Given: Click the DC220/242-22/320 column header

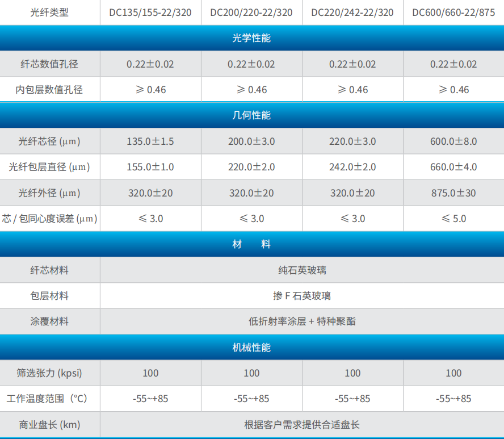Looking at the screenshot, I should pos(352,12).
